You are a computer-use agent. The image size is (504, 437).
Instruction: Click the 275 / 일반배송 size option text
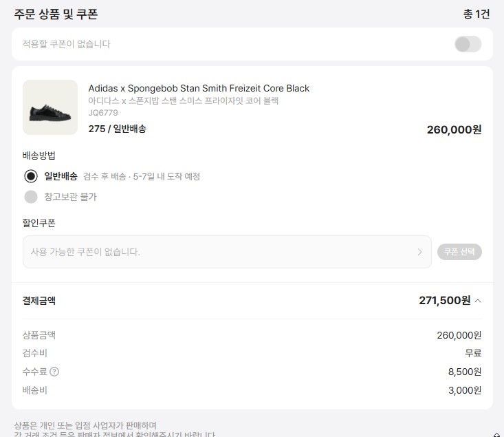click(117, 129)
